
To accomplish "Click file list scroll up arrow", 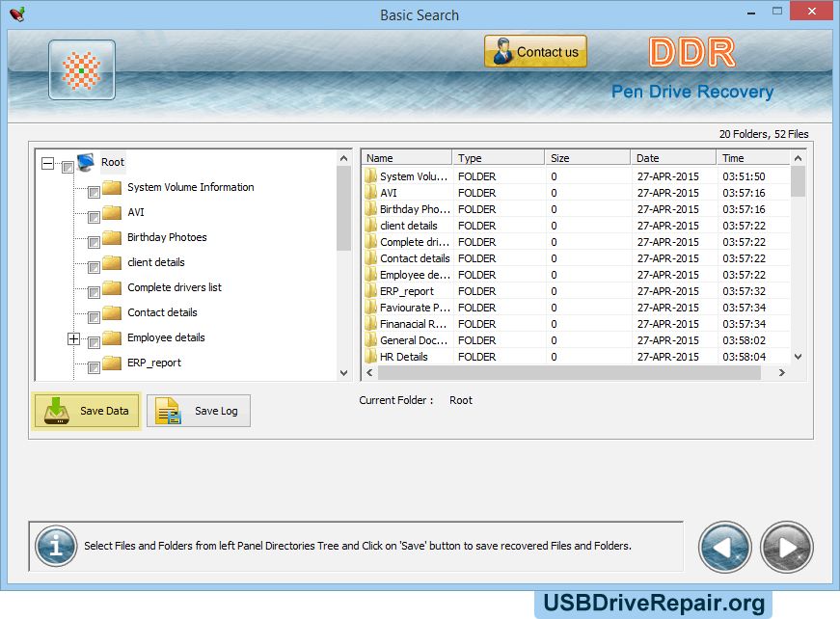I will point(798,158).
